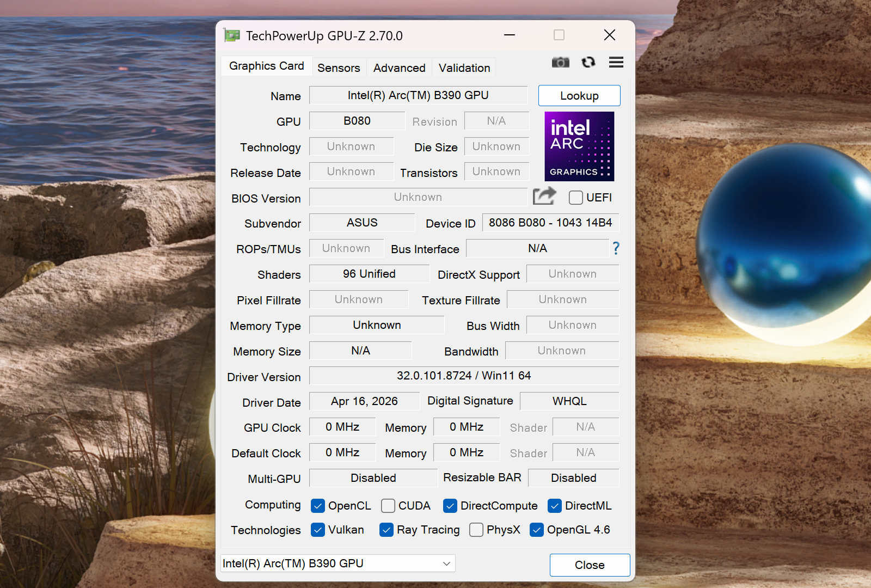Click the Name field showing Intel Arc B390
871x588 pixels.
point(418,95)
